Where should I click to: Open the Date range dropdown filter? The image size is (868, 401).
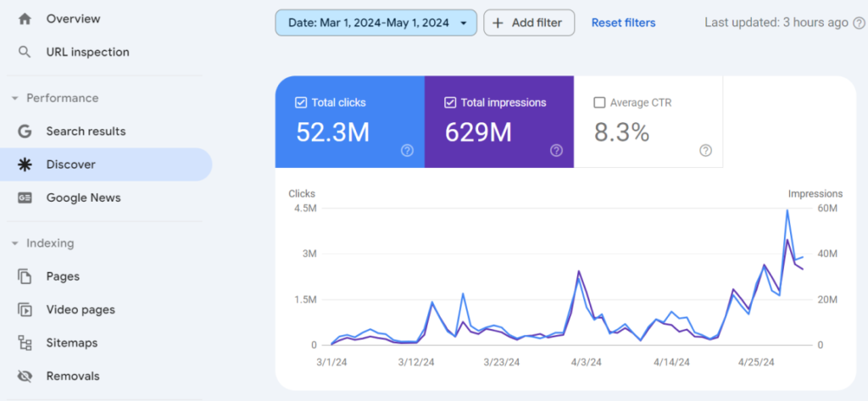(x=376, y=23)
